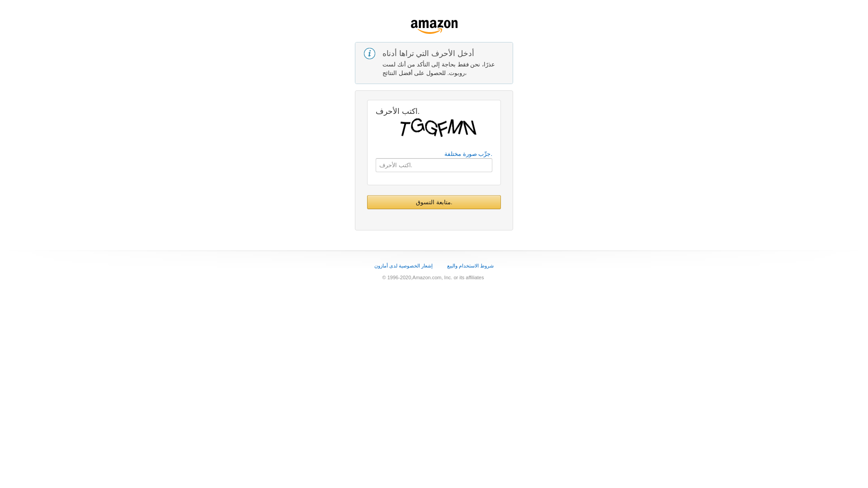
Task: Click the letter T in the captcha
Action: pos(405,128)
